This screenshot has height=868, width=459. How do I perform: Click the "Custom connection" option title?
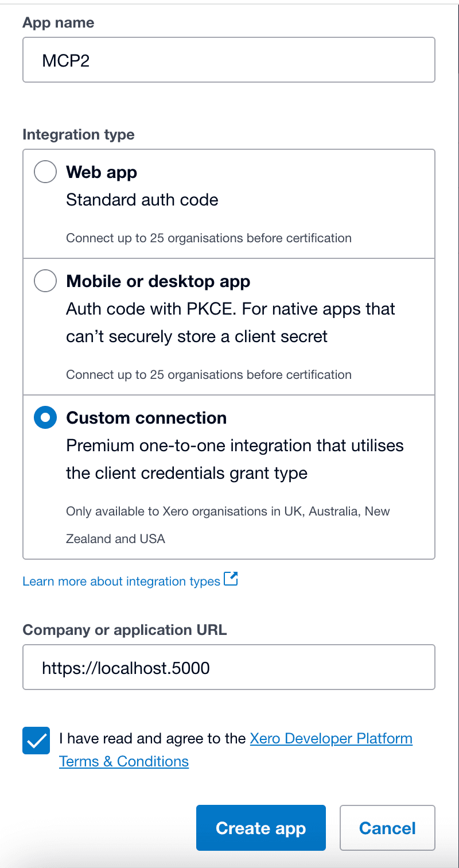pos(146,418)
